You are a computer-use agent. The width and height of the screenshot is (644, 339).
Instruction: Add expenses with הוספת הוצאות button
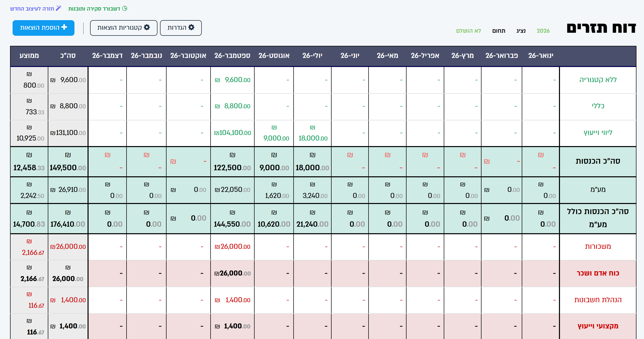(x=44, y=28)
